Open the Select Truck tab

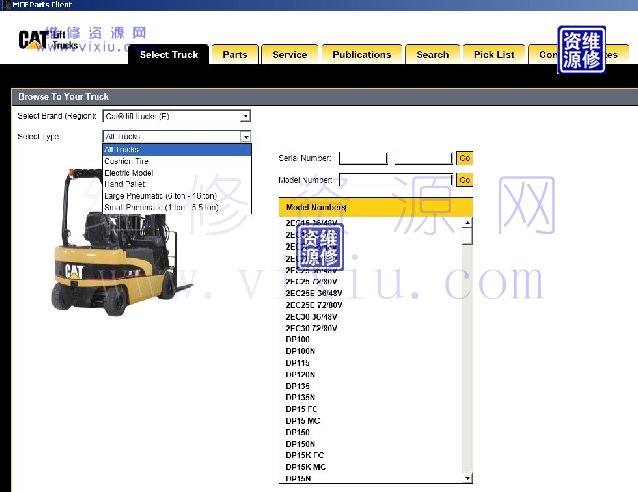168,55
